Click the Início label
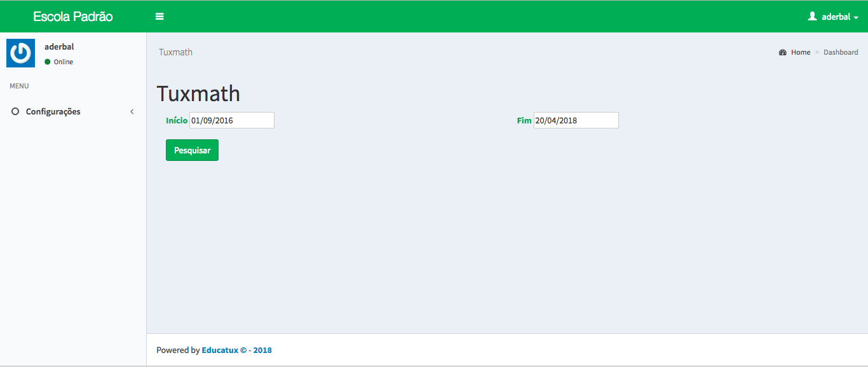 (x=177, y=120)
